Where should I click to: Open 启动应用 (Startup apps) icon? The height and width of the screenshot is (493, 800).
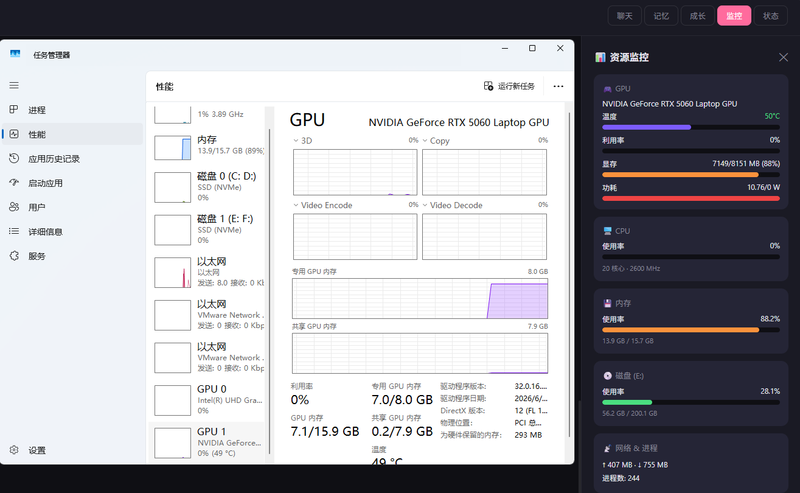coord(14,183)
